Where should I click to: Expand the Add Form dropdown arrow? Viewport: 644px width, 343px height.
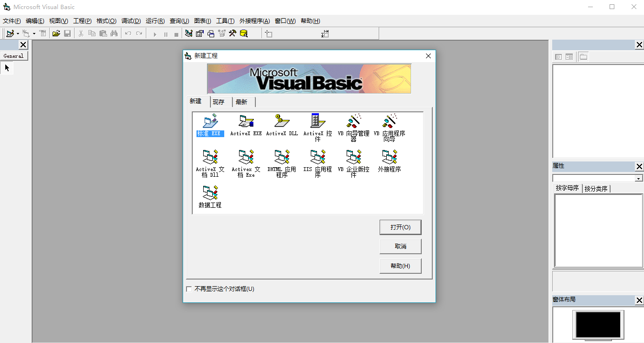pyautogui.click(x=34, y=34)
